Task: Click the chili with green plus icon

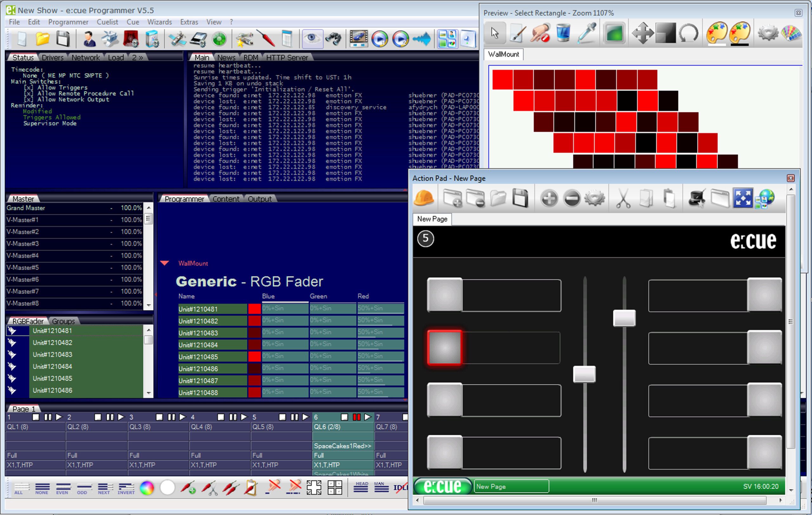Action: click(x=188, y=488)
